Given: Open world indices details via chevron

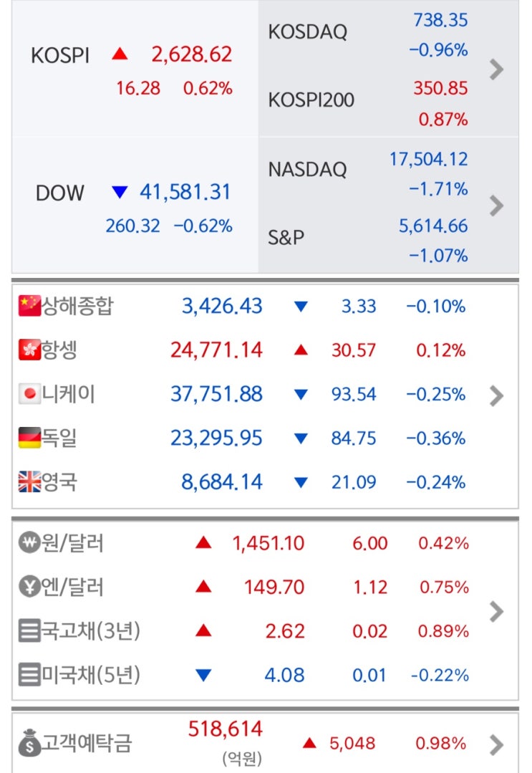Looking at the screenshot, I should click(496, 395).
